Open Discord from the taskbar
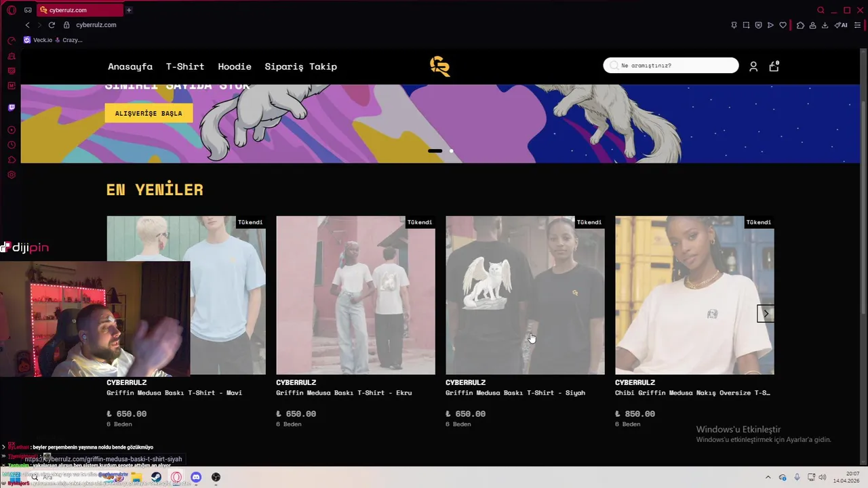 click(x=196, y=477)
